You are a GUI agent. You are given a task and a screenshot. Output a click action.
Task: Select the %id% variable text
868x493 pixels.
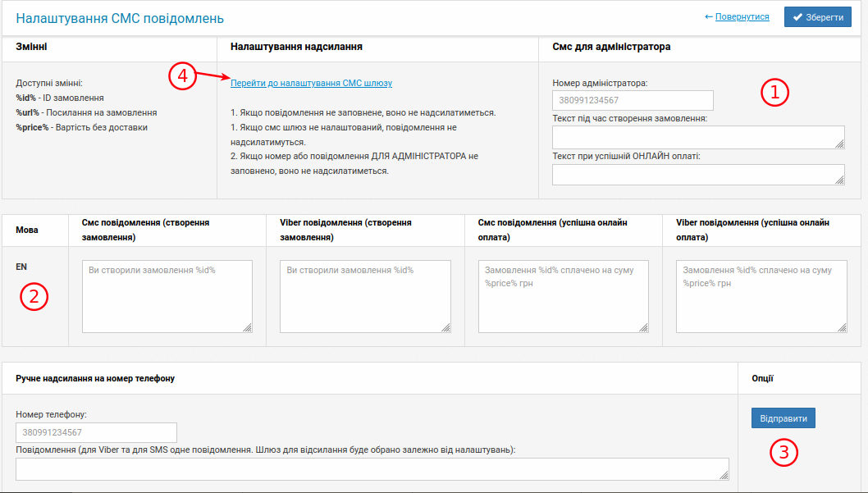point(26,98)
